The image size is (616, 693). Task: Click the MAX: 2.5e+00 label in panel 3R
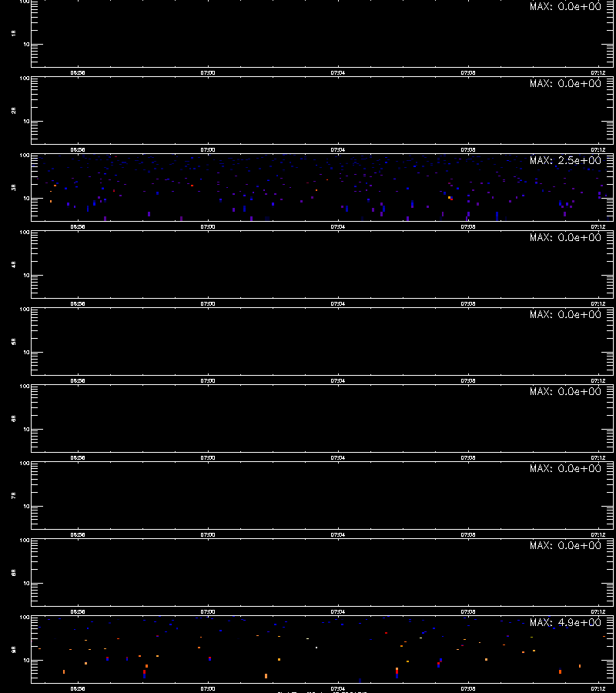(x=565, y=160)
